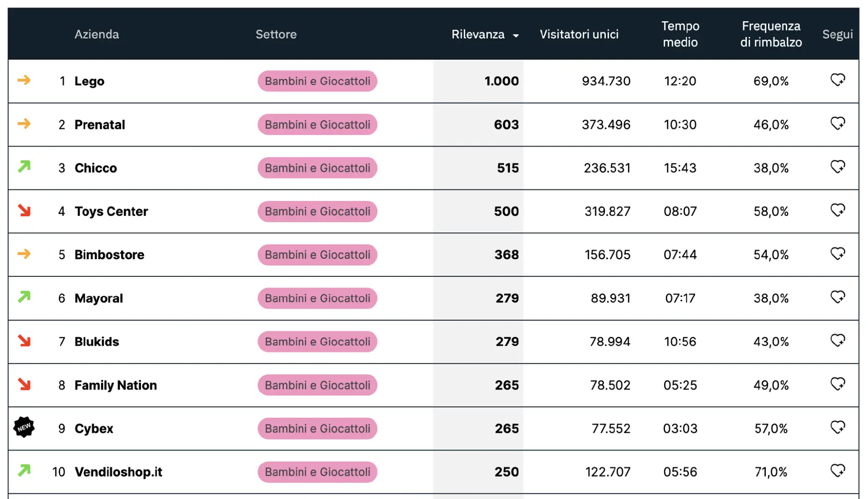This screenshot has height=499, width=868.
Task: Open the Prenatal company link
Action: click(x=100, y=125)
